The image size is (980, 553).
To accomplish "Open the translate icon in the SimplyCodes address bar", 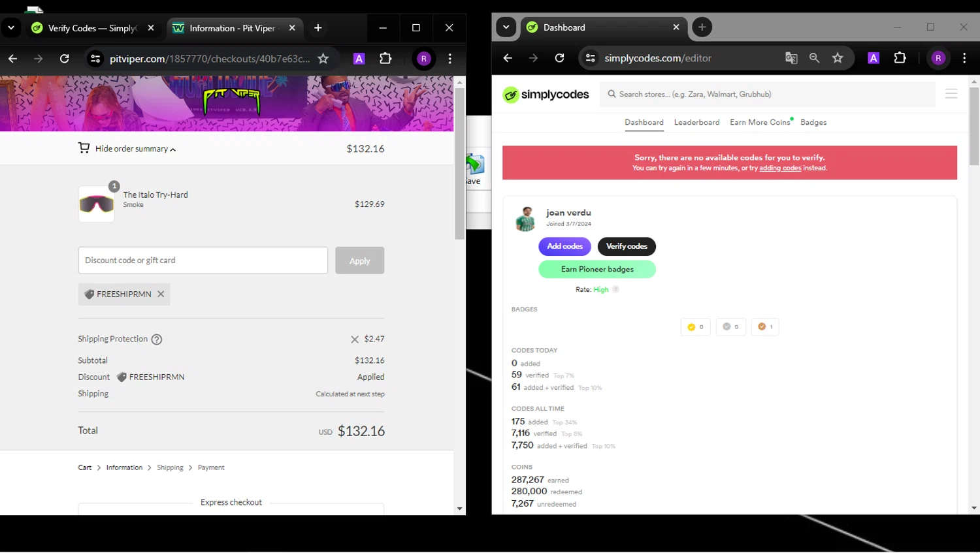I will click(791, 58).
